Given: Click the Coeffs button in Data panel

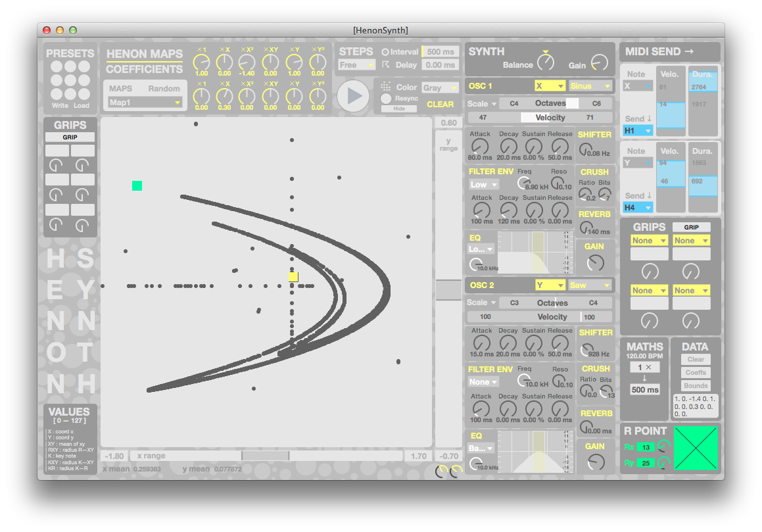Looking at the screenshot, I should (696, 372).
